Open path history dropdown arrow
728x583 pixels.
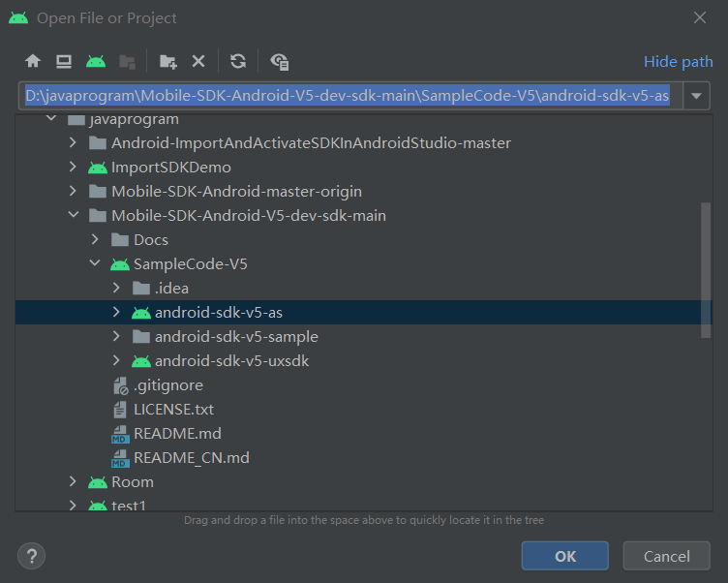coord(696,96)
